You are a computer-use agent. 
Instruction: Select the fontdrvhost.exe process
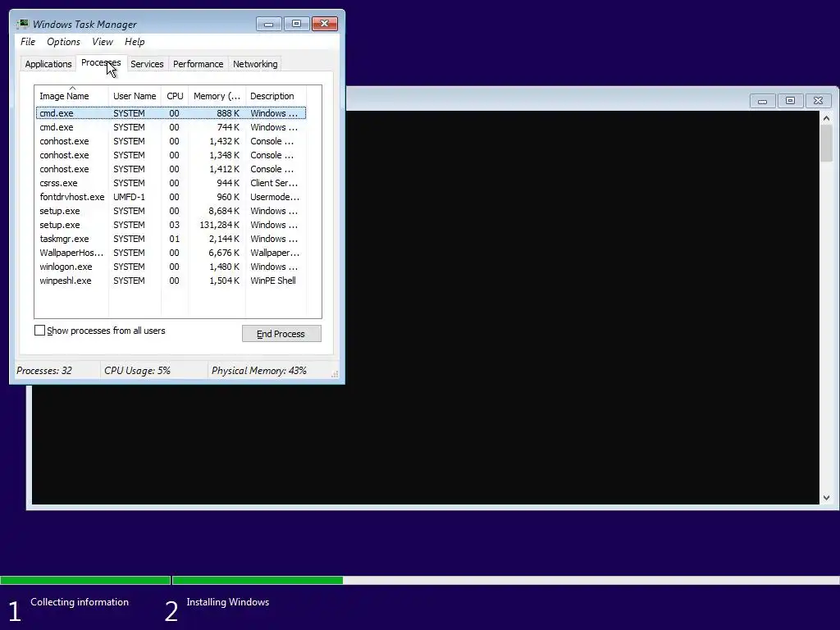click(171, 197)
